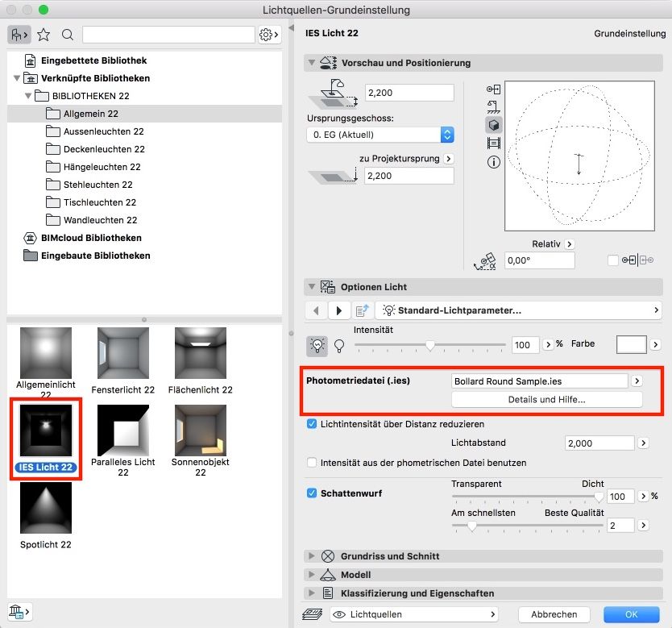Select the 3D cube preview icon
The width and height of the screenshot is (672, 628).
click(x=493, y=125)
